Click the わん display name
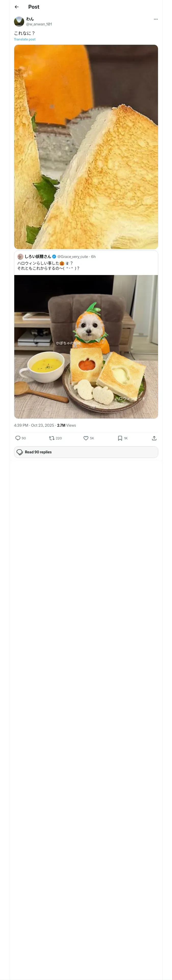 pos(30,19)
